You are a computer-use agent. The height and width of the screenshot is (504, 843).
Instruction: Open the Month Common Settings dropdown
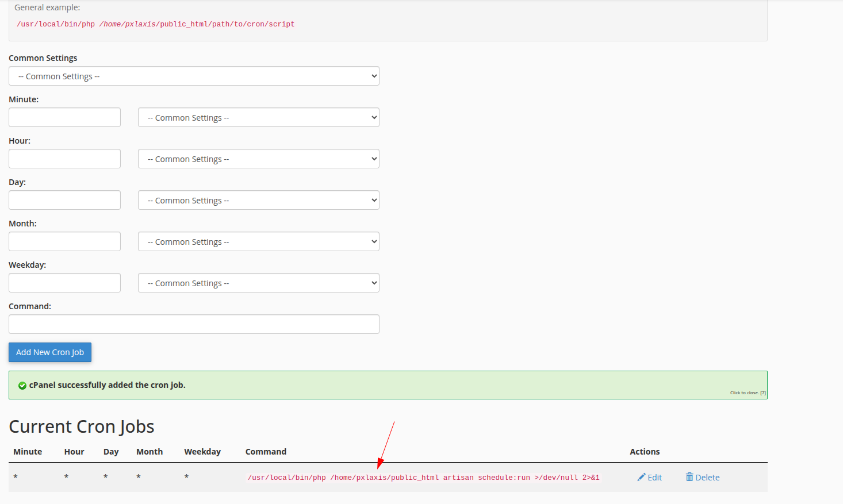[x=259, y=241]
